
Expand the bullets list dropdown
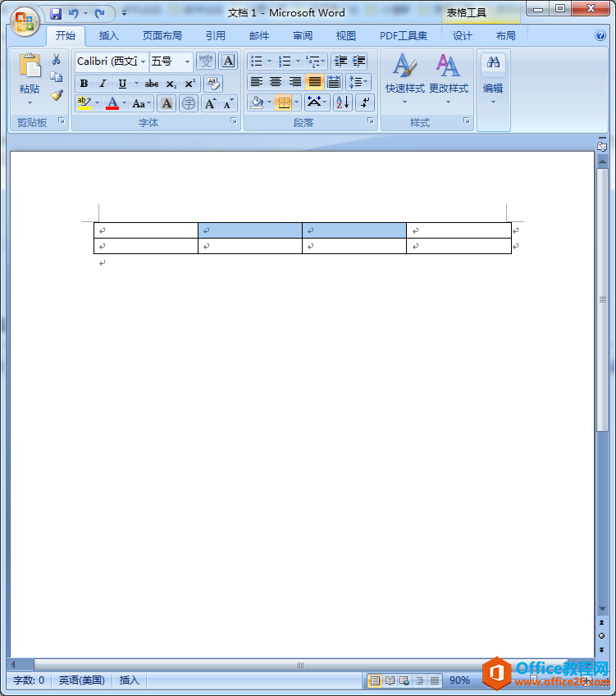coord(269,61)
